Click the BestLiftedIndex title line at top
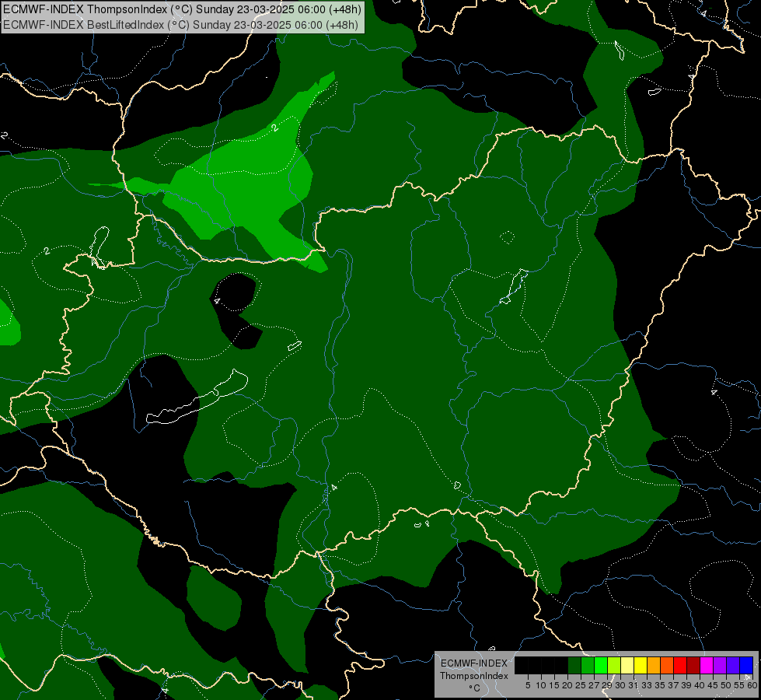This screenshot has height=700, width=761. click(x=180, y=25)
